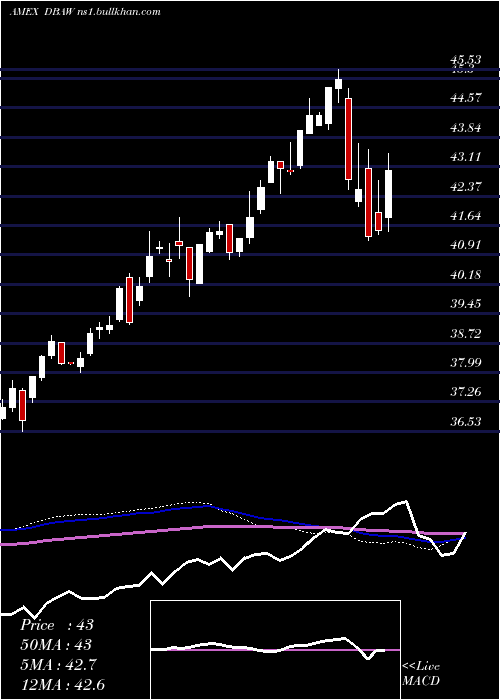Click the 37.26 price axis label
The image size is (500, 700).
click(x=467, y=392)
